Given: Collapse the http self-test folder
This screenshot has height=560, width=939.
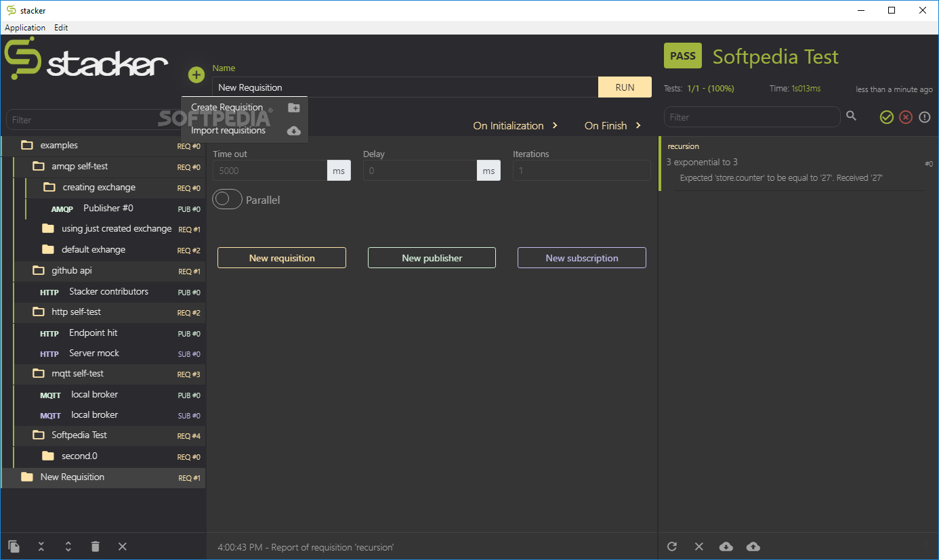Looking at the screenshot, I should pyautogui.click(x=39, y=311).
